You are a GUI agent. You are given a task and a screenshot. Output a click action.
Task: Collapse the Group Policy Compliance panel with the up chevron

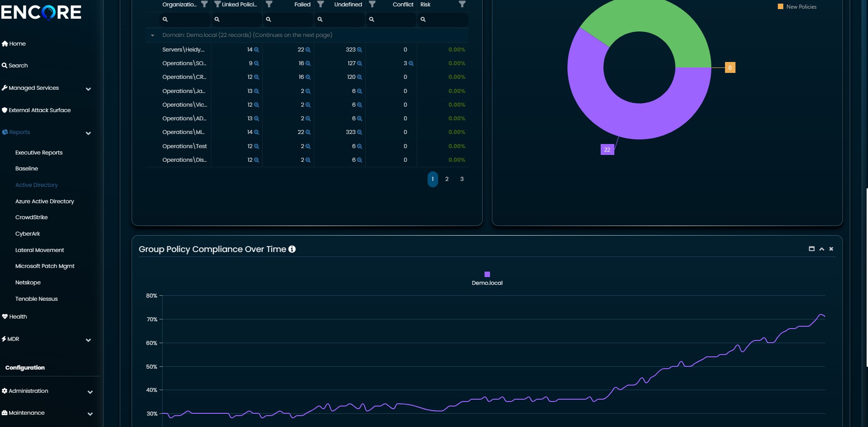point(822,249)
